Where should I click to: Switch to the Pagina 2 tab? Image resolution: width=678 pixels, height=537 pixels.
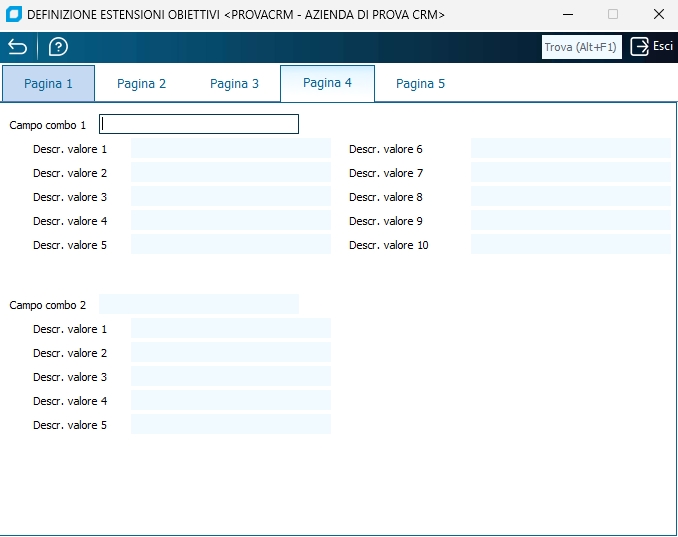pyautogui.click(x=141, y=83)
